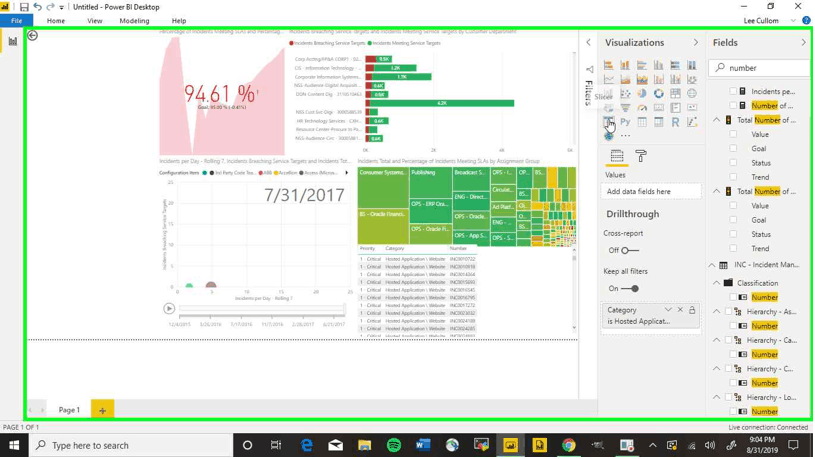Viewport: 815px width, 459px height.
Task: Remove the Category drillthrough filter
Action: tap(680, 311)
